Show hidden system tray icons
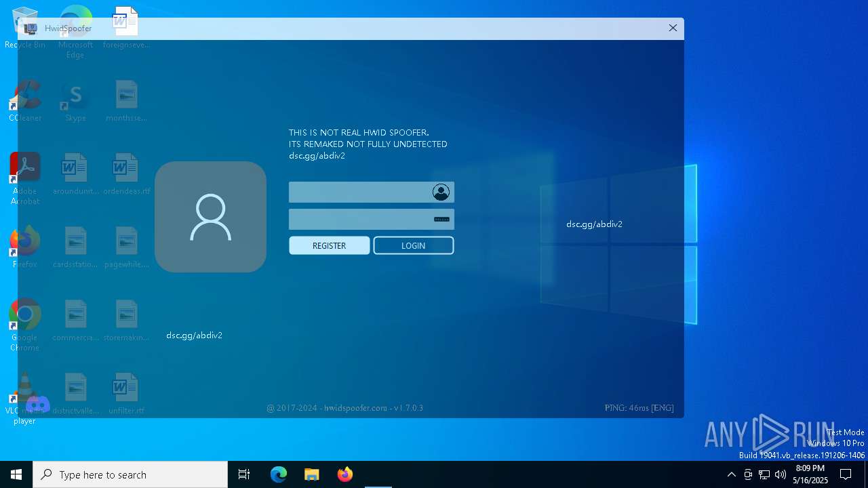Viewport: 868px width, 488px height. (731, 474)
